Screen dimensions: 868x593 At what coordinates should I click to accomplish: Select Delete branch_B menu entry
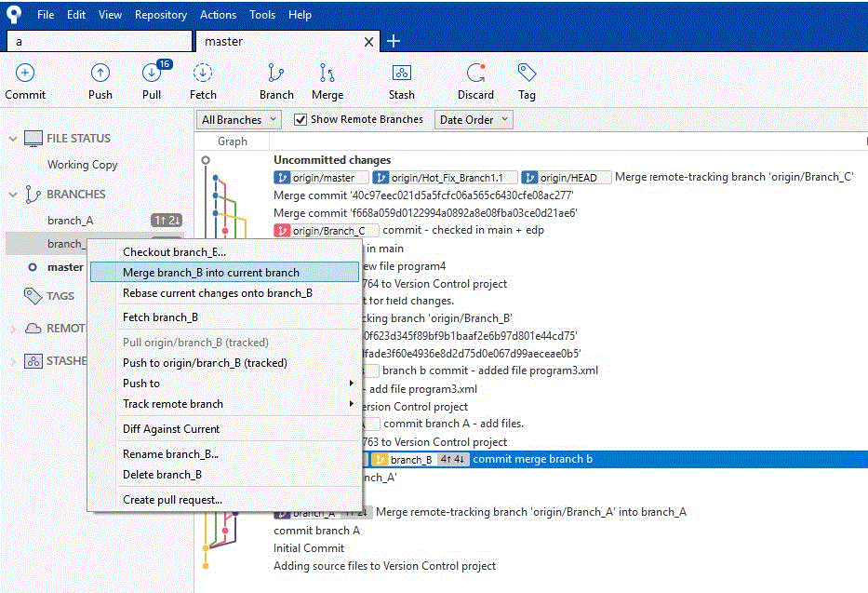click(224, 475)
